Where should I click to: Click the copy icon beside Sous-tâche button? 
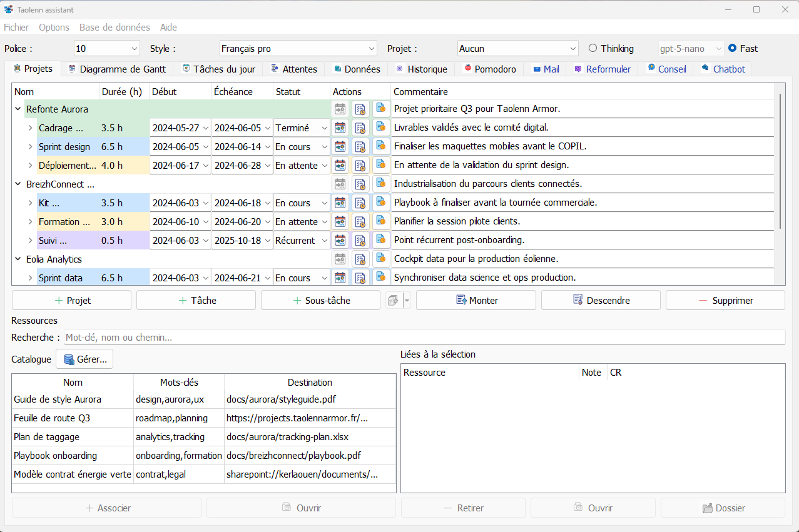tap(394, 301)
